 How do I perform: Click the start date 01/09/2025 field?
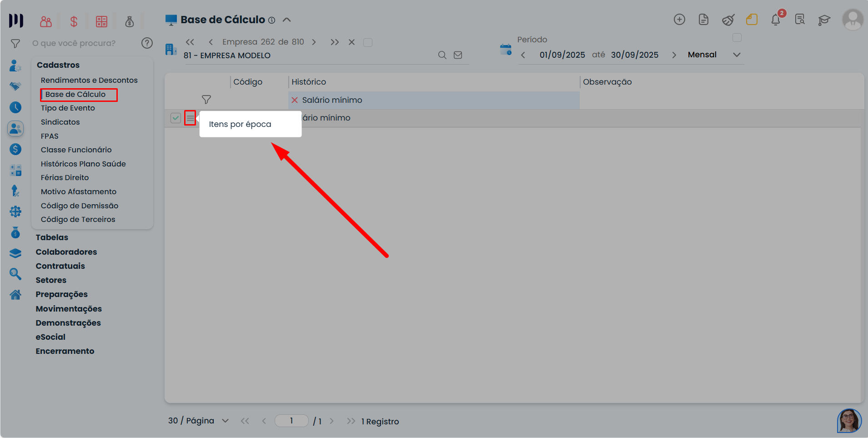562,55
